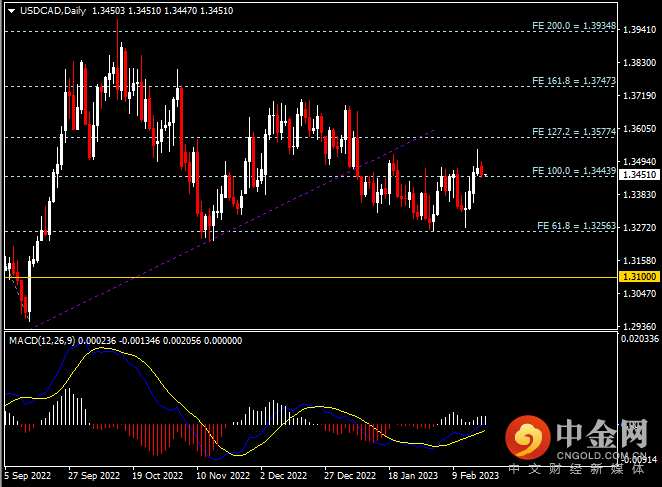The image size is (662, 487).
Task: Click the 5 Sep 2022 date marker
Action: 27,476
